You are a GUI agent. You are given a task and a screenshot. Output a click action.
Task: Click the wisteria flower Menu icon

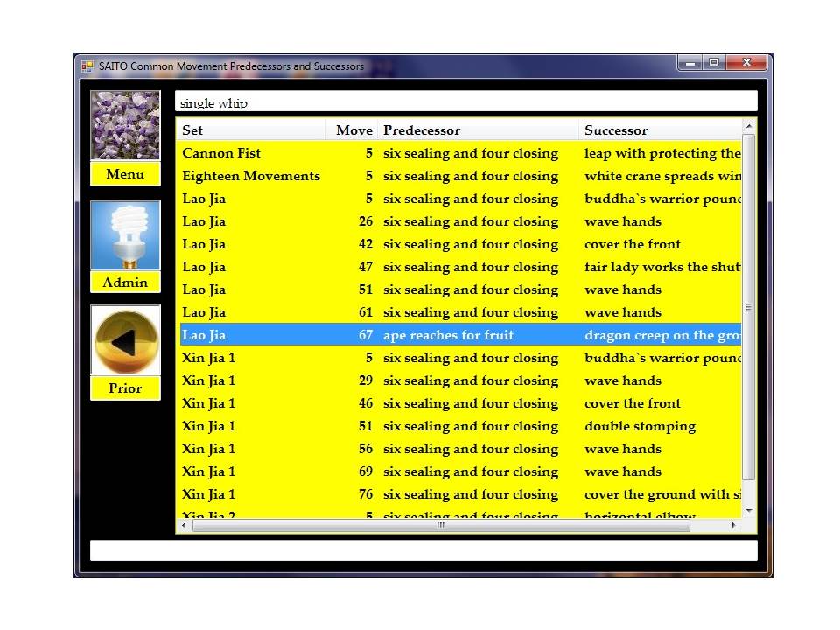pyautogui.click(x=125, y=125)
